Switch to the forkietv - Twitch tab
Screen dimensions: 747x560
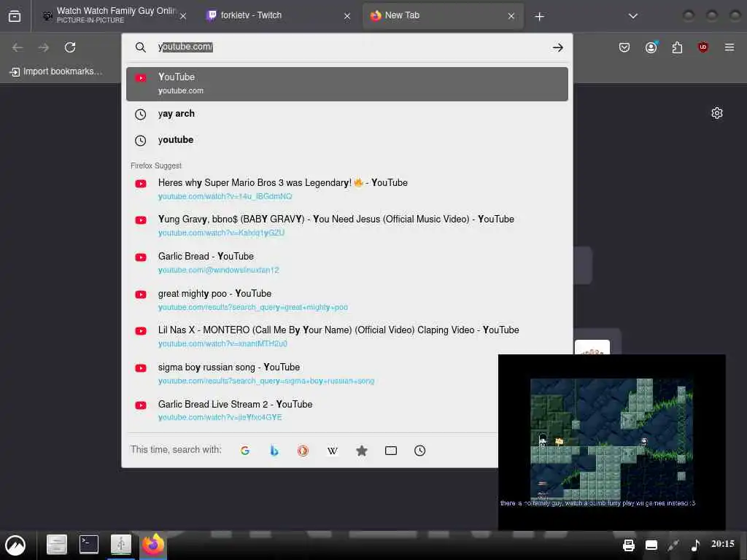pos(279,16)
